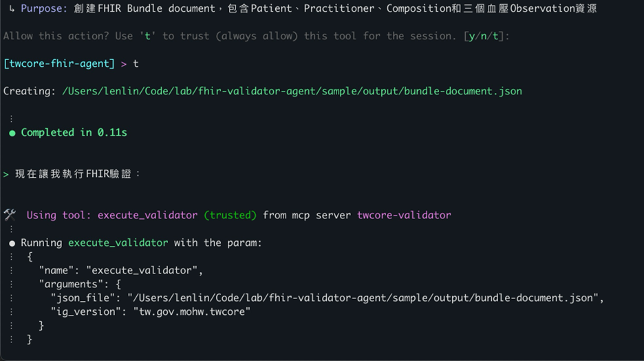Click the '>' prompt symbol after [twcore-fhir-agent]
This screenshot has width=644, height=361.
click(124, 64)
